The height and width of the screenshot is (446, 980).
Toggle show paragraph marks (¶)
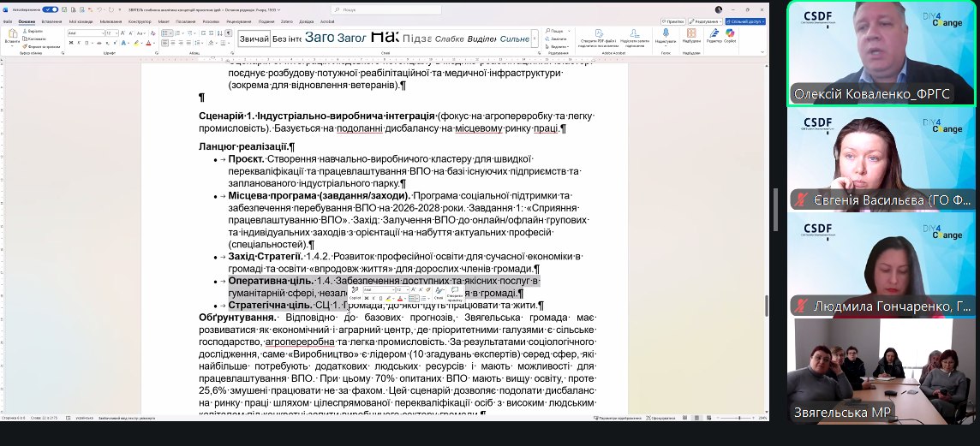[229, 33]
